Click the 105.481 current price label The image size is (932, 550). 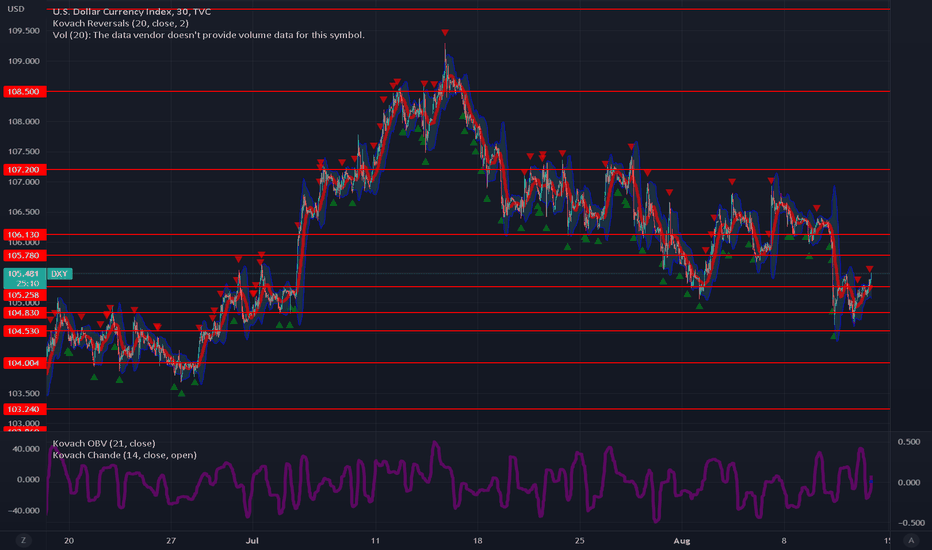pyautogui.click(x=24, y=274)
